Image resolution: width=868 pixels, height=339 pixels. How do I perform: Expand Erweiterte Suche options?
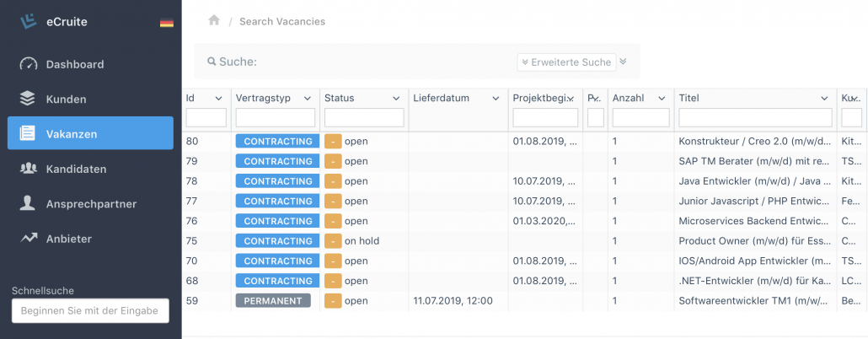pyautogui.click(x=565, y=62)
